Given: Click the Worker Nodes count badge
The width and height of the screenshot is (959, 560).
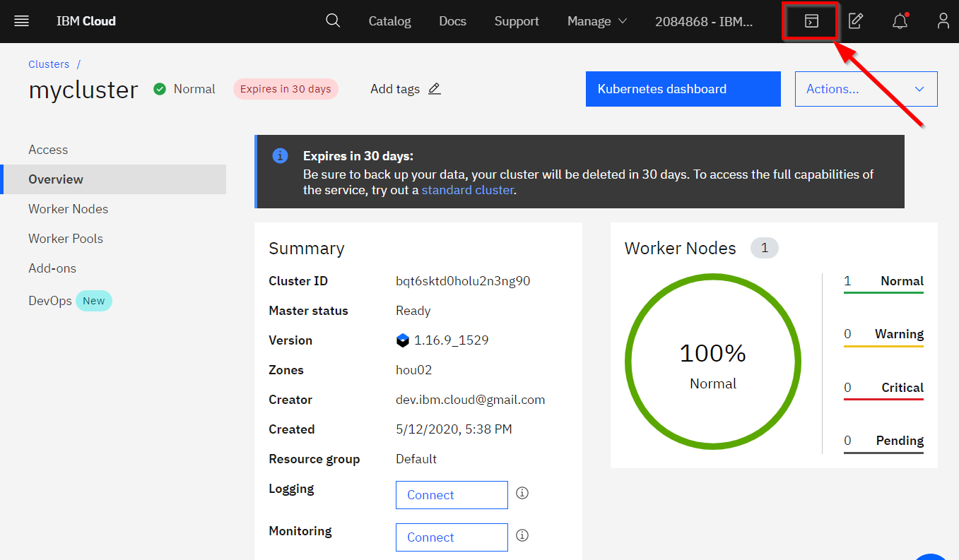Looking at the screenshot, I should coord(764,249).
